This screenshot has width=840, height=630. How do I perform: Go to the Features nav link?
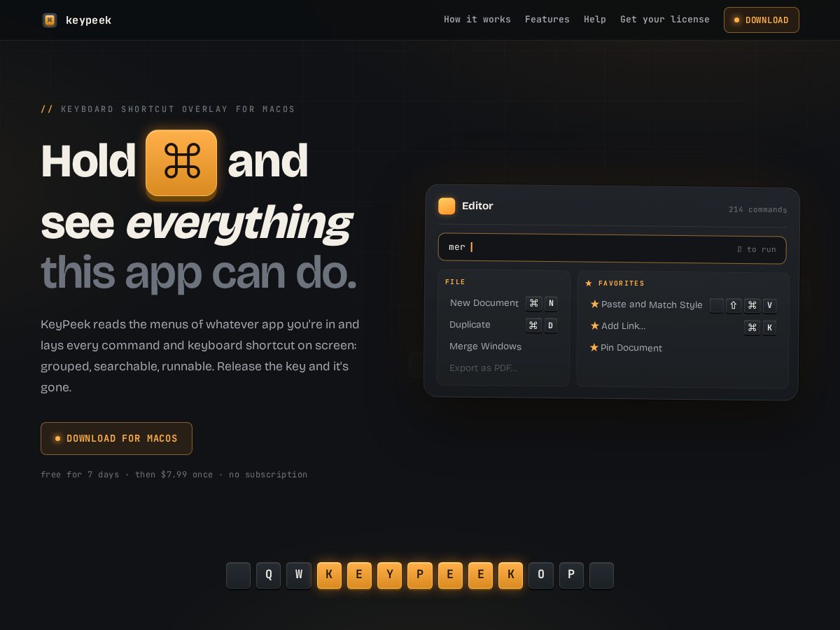(547, 20)
